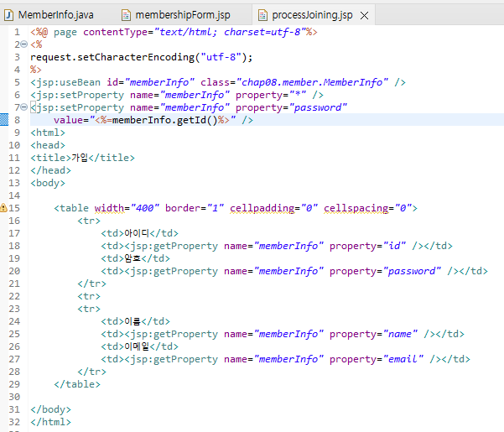Click the <head> tag on line 10
The width and height of the screenshot is (504, 432).
pos(48,145)
